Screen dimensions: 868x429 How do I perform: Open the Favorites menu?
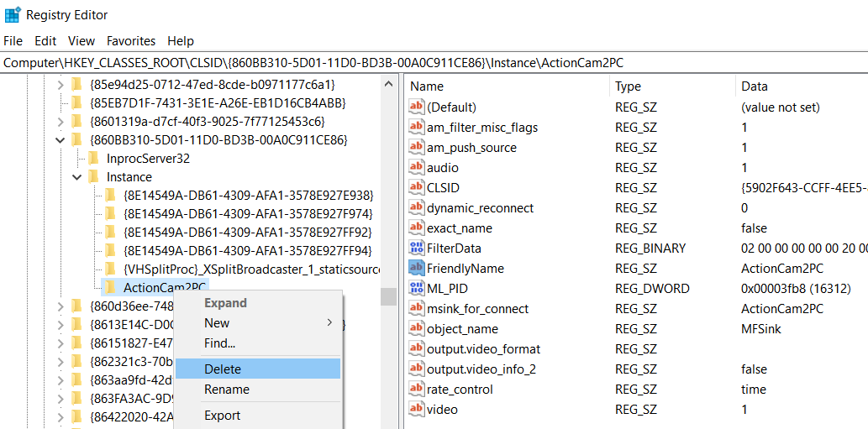[x=131, y=41]
